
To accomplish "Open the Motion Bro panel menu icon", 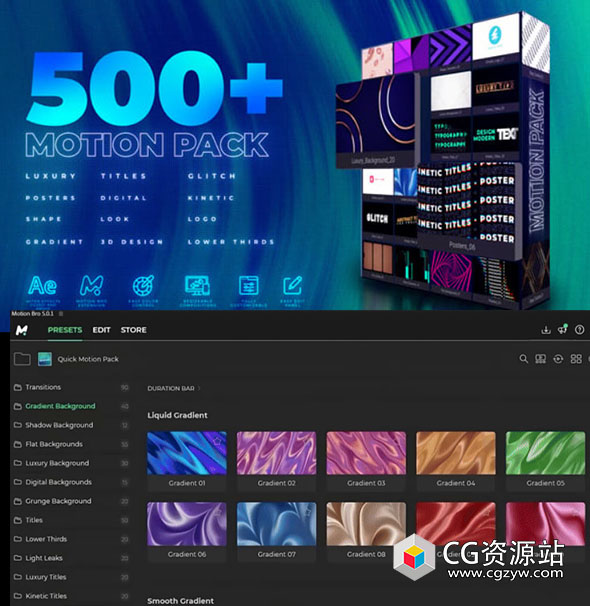I will pos(61,313).
